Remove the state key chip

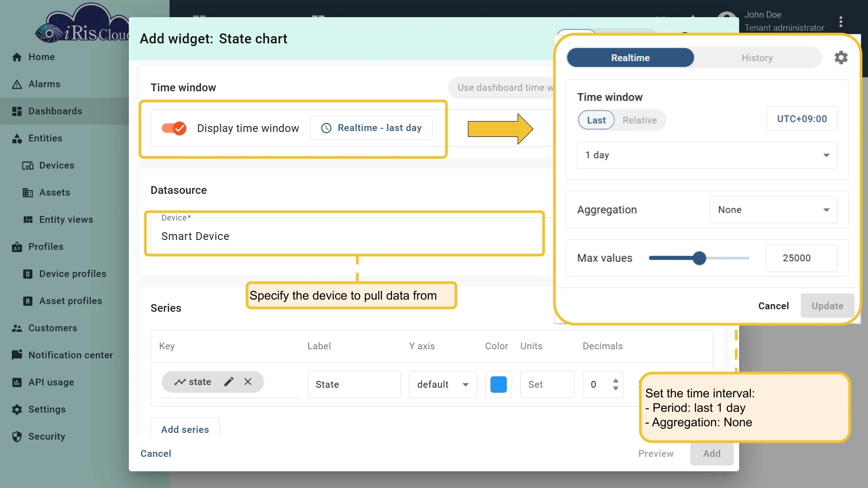pos(248,382)
